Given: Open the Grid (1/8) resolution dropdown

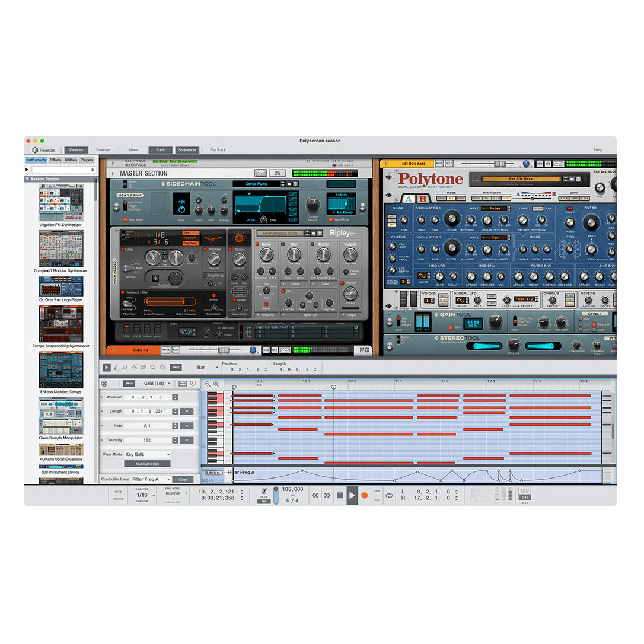Looking at the screenshot, I should click(157, 384).
